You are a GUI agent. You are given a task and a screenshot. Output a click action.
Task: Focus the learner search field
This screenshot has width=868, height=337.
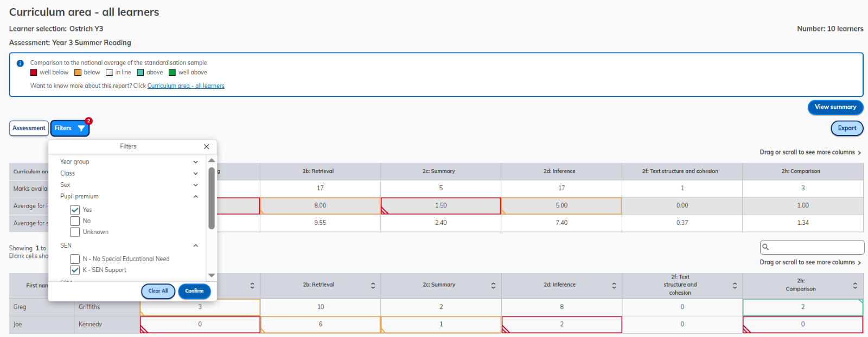(x=812, y=247)
